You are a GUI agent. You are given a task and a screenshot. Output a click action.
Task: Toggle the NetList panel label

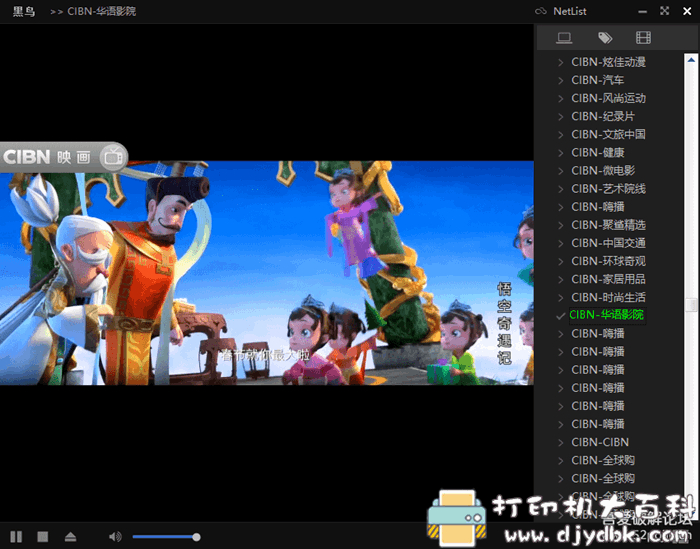pyautogui.click(x=570, y=11)
